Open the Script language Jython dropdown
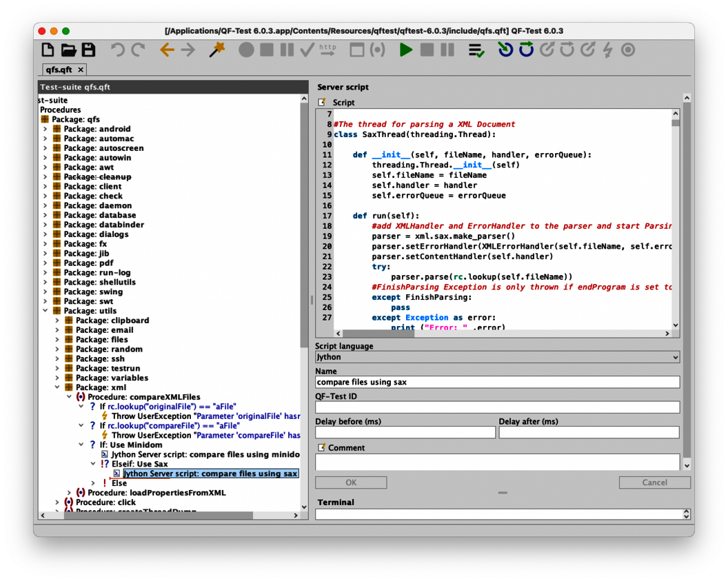 [x=497, y=357]
